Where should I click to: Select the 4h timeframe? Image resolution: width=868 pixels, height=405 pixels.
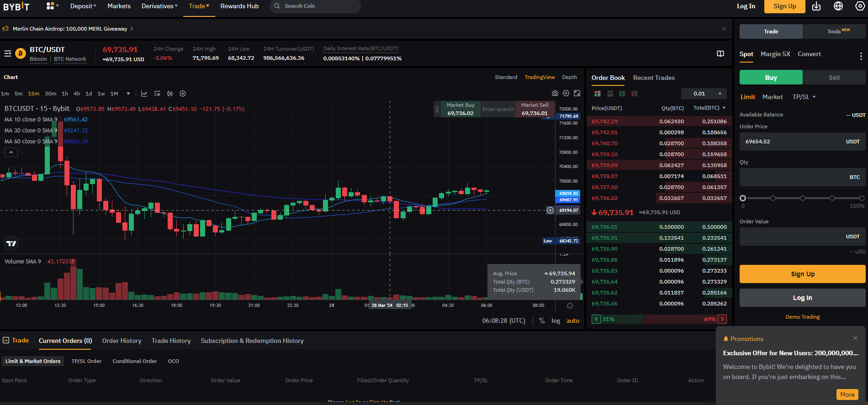point(77,94)
